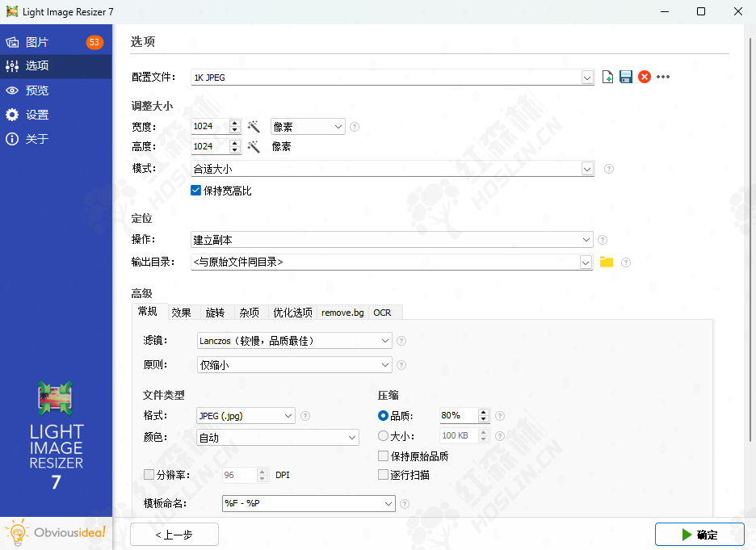Select the 品质 radio button

pos(384,415)
